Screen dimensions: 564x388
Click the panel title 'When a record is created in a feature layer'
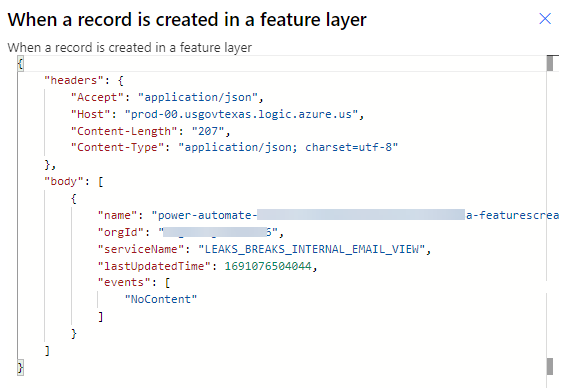[187, 20]
